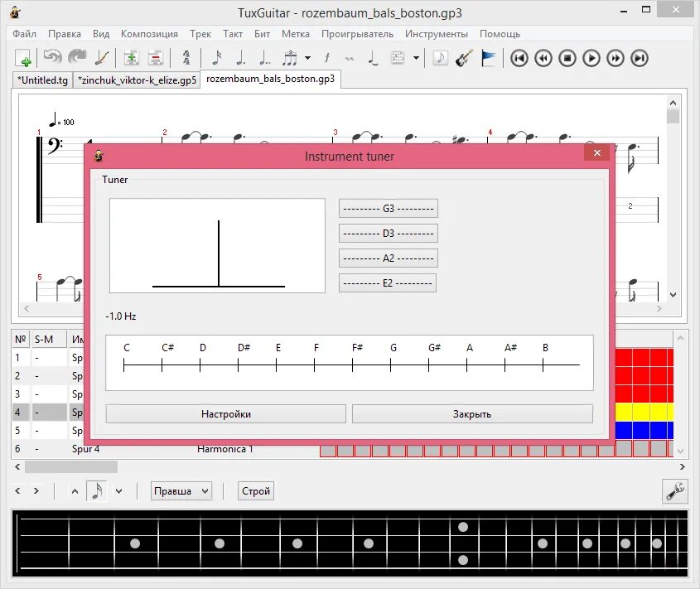This screenshot has height=589, width=700.
Task: Open the tuplet division dropdown arrow
Action: point(307,58)
